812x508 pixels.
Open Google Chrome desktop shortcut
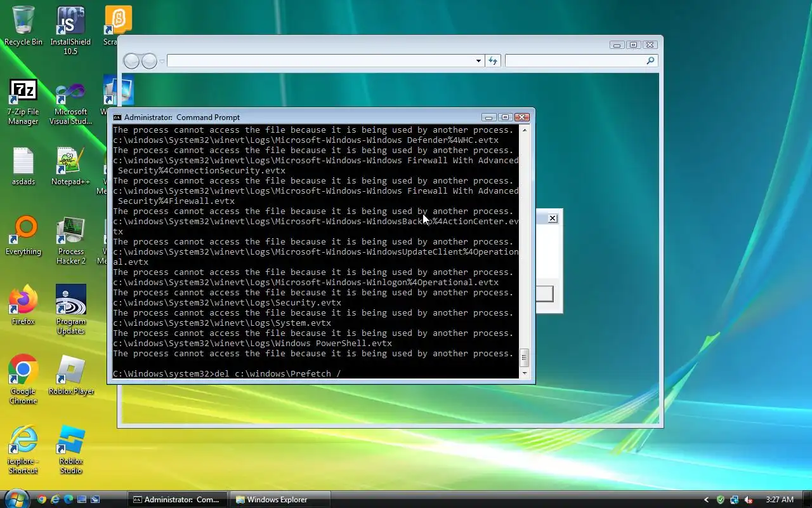[23, 379]
